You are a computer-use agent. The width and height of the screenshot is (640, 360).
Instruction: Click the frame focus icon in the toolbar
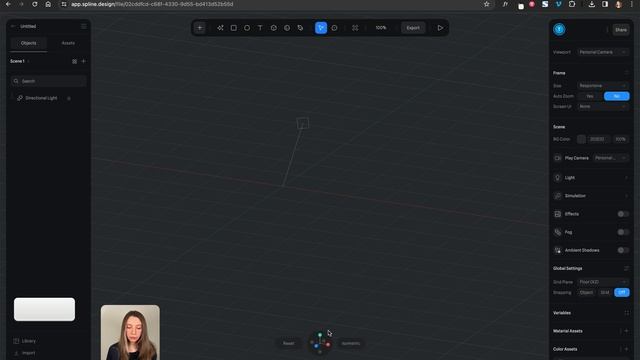coord(355,28)
